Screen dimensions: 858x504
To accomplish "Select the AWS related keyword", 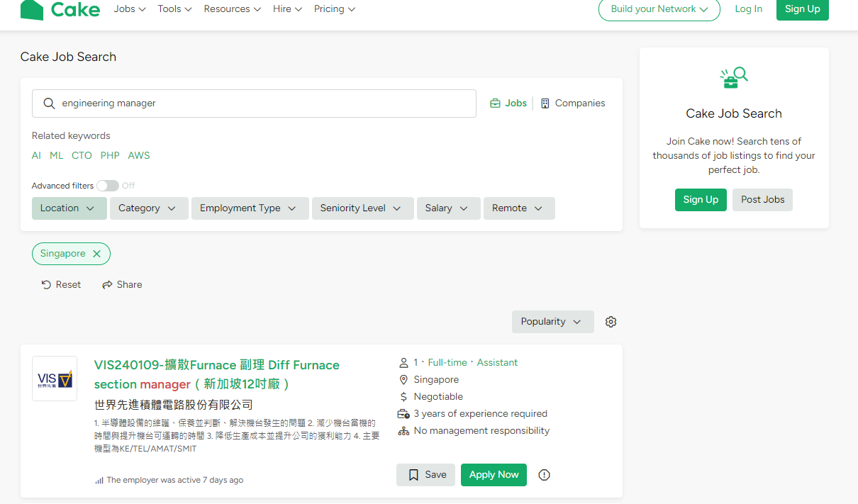I will coord(139,156).
